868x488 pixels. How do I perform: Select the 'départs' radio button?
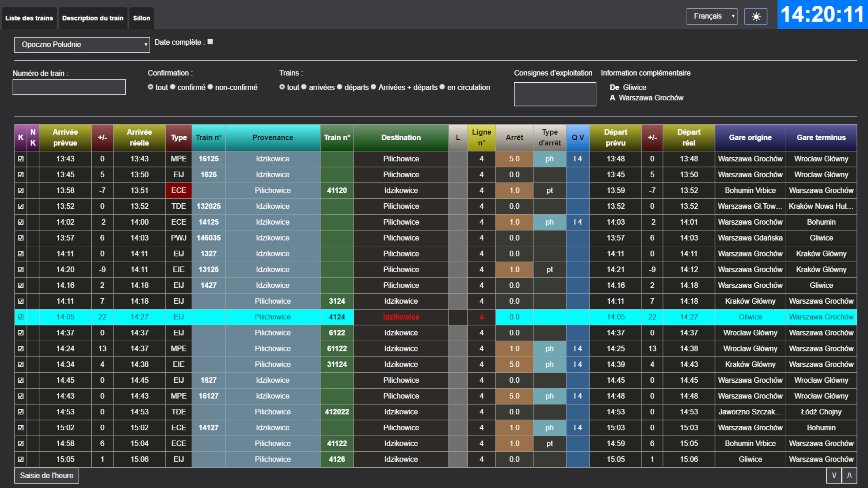339,87
